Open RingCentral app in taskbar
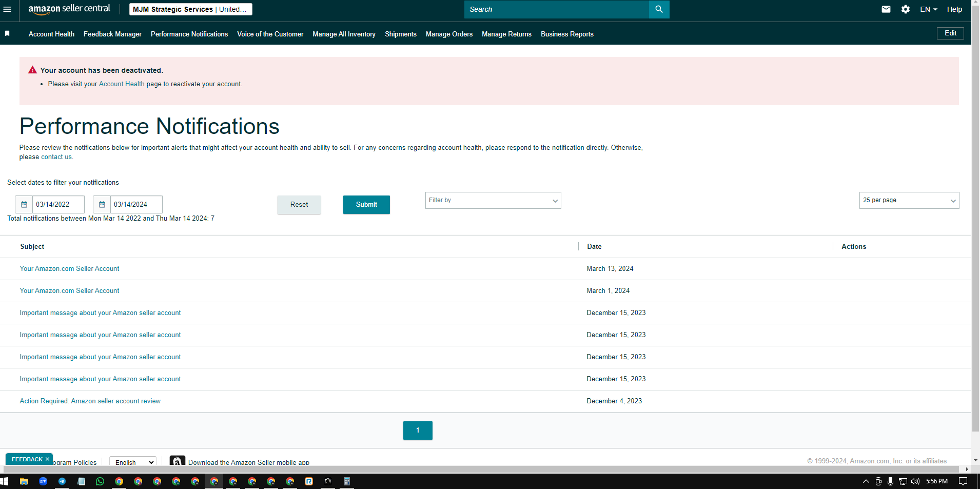The image size is (980, 489). [309, 481]
